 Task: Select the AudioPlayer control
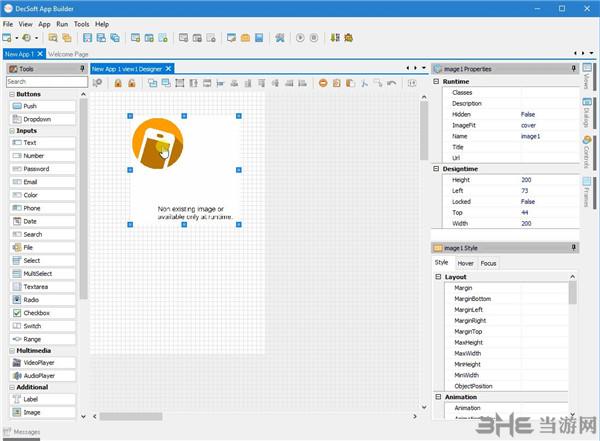tap(42, 376)
